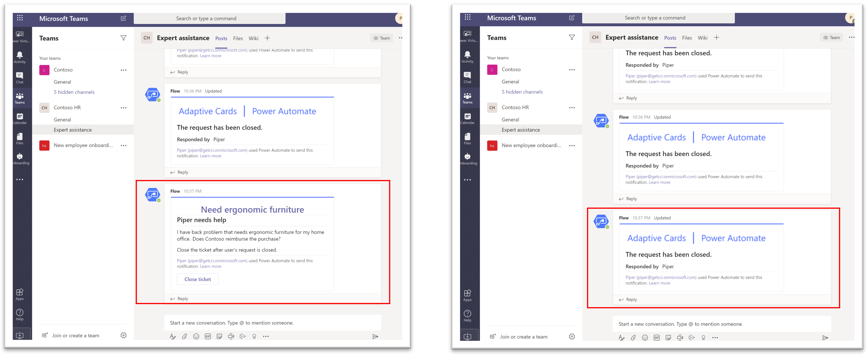Viewport: 868px width, 356px height.
Task: Open the Chat icon in the right Teams window
Action: click(467, 77)
